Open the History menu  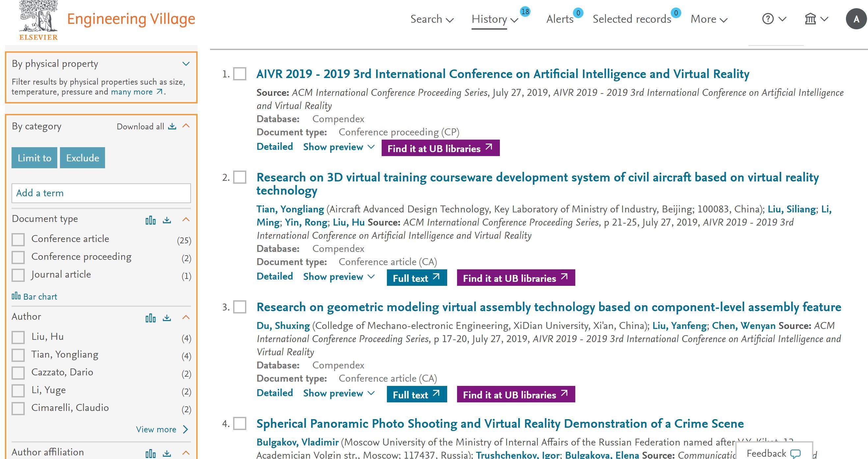click(495, 19)
